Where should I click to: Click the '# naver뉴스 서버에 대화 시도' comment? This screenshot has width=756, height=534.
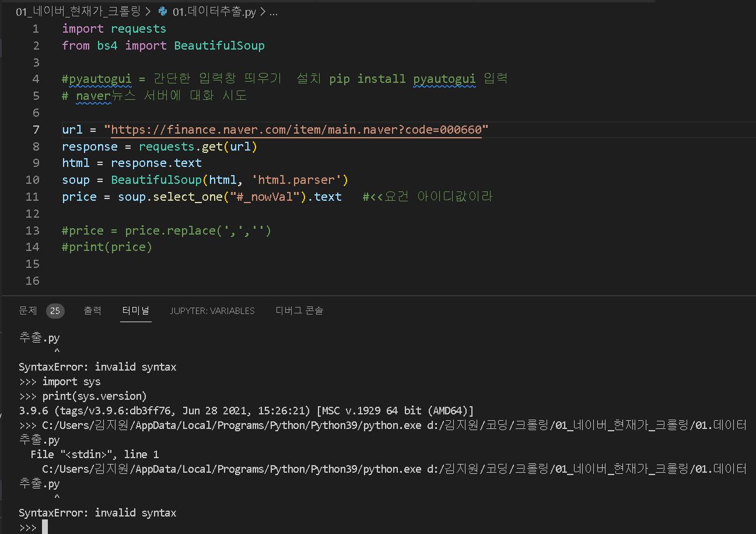click(x=155, y=96)
